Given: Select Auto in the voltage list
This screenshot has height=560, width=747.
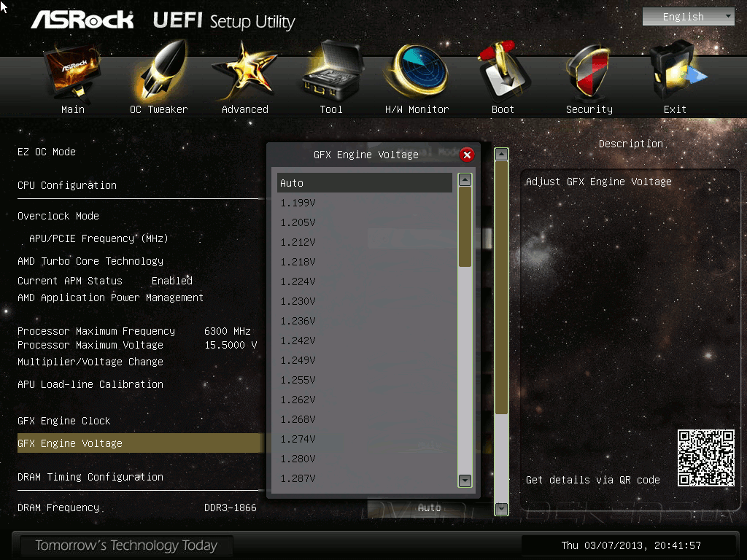Looking at the screenshot, I should click(x=365, y=183).
